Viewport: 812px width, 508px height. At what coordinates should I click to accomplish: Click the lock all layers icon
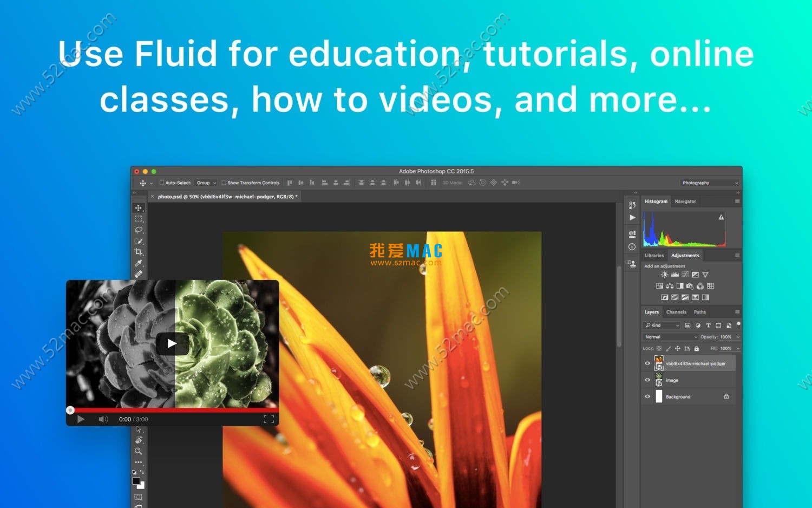pyautogui.click(x=697, y=349)
